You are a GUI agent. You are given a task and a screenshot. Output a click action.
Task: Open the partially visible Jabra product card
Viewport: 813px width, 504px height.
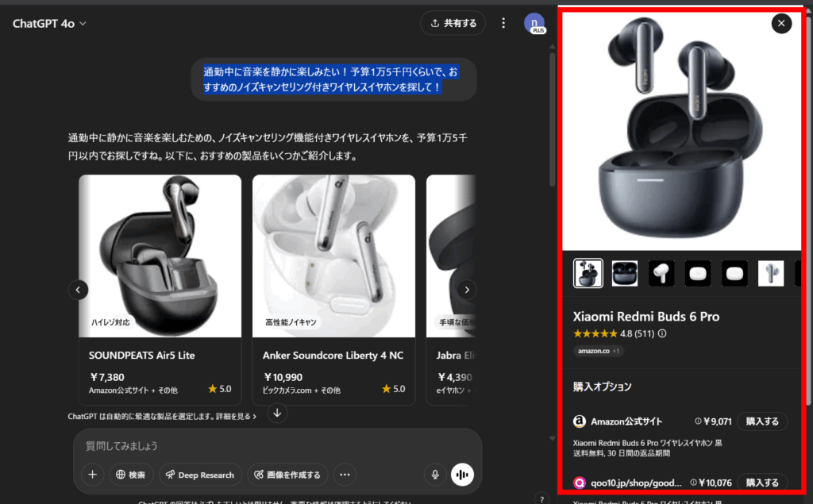click(x=451, y=290)
